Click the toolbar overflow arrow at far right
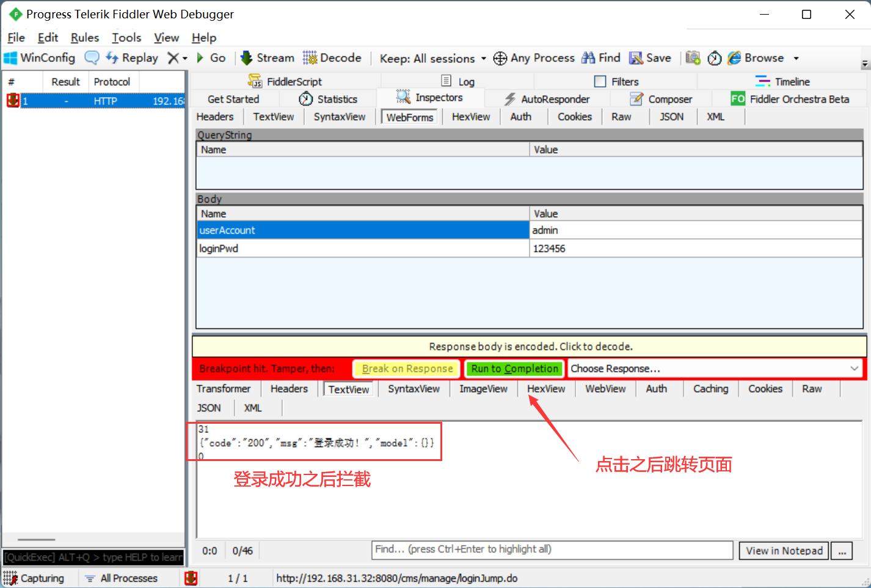The image size is (871, 588). [865, 64]
